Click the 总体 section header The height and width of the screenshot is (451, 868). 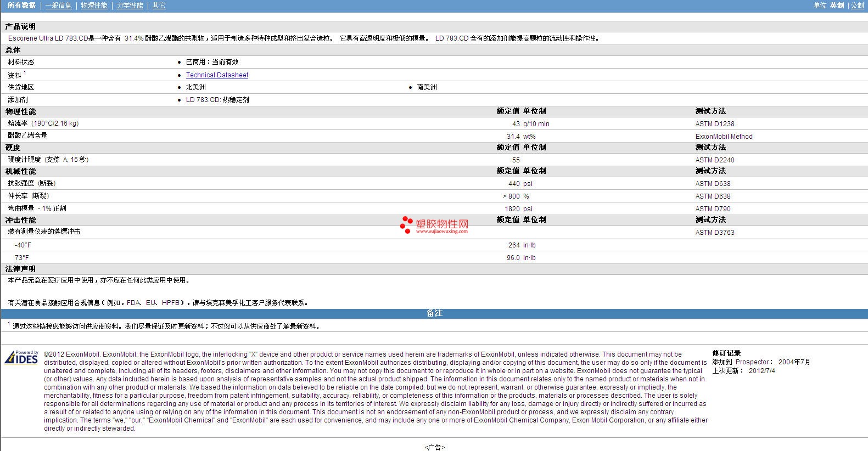[13, 50]
